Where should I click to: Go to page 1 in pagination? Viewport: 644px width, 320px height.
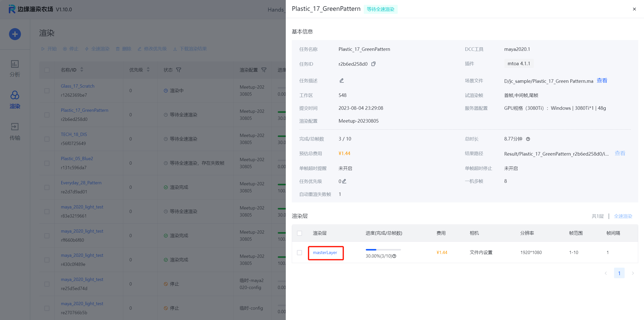click(619, 273)
